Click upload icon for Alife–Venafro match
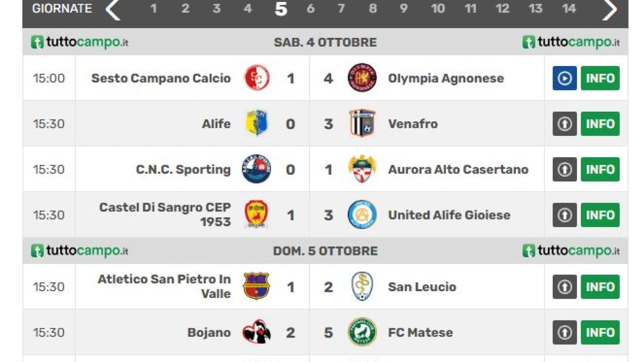644x362 pixels. click(565, 124)
